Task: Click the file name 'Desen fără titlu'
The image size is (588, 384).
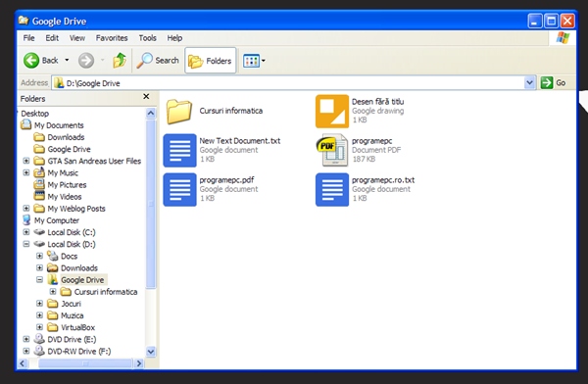Action: (x=377, y=102)
